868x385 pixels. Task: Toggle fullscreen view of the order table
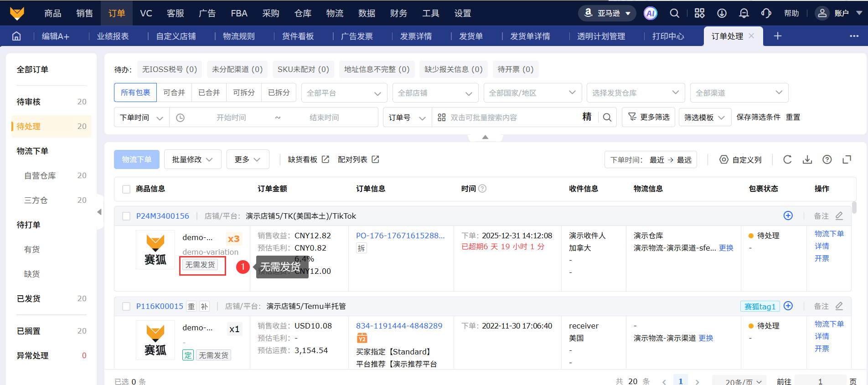click(847, 159)
